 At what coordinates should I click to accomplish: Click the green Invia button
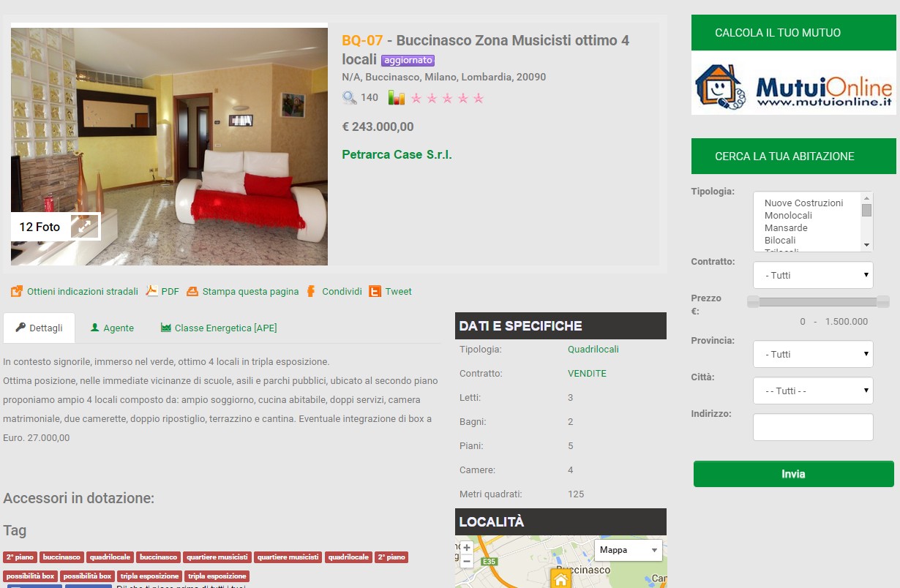[793, 474]
